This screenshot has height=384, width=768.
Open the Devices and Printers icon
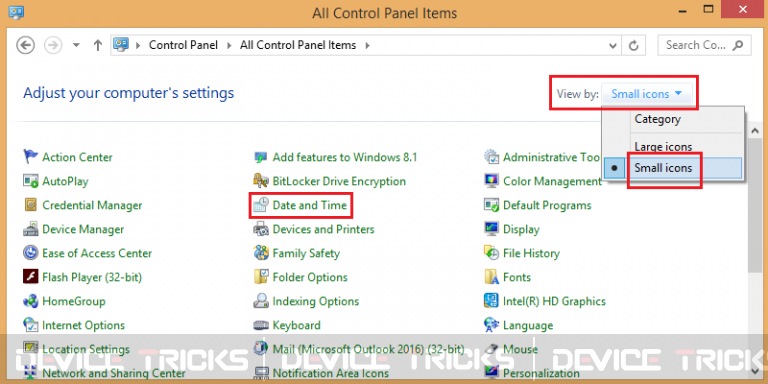click(261, 229)
